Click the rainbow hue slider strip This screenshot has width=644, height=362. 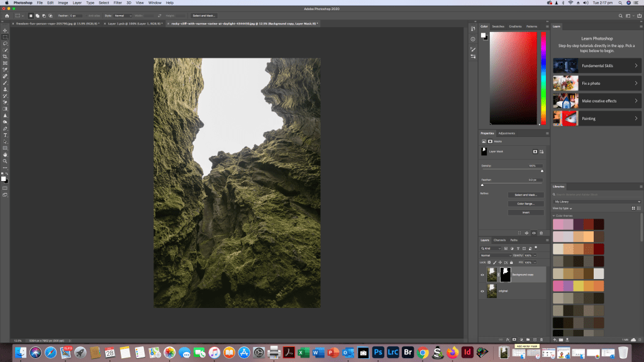543,77
